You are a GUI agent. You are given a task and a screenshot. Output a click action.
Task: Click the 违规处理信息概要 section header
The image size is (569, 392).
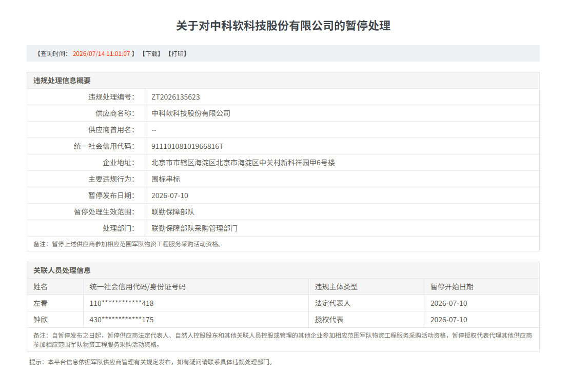pos(62,81)
